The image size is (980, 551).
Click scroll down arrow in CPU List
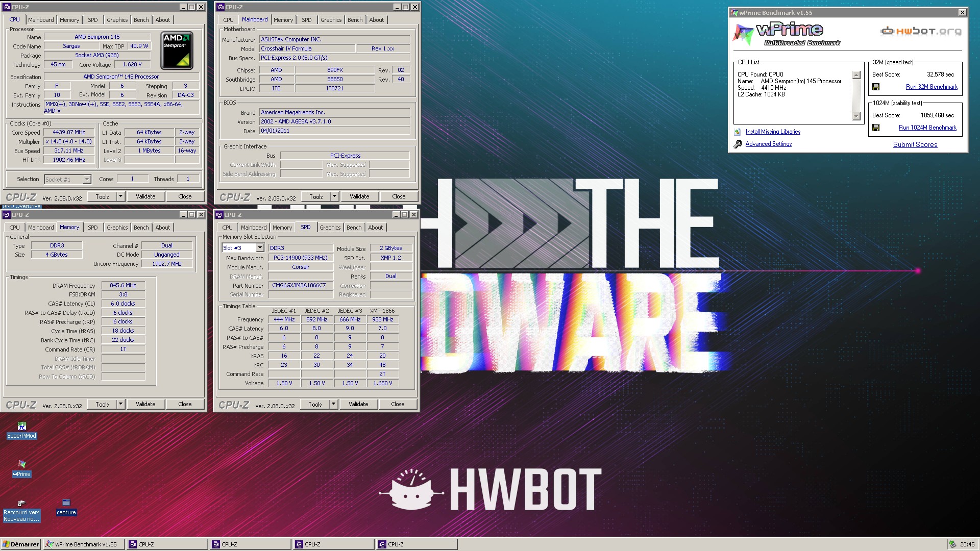(856, 116)
